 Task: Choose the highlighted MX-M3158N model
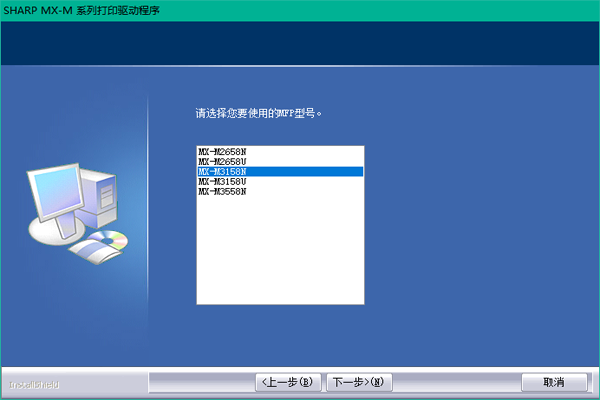(x=280, y=171)
